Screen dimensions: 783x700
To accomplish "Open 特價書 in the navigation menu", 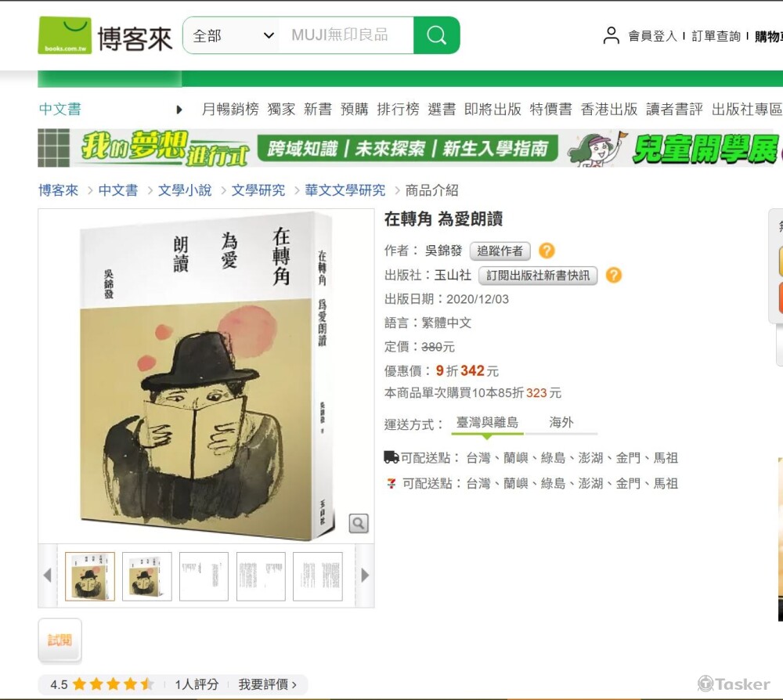I will 550,109.
